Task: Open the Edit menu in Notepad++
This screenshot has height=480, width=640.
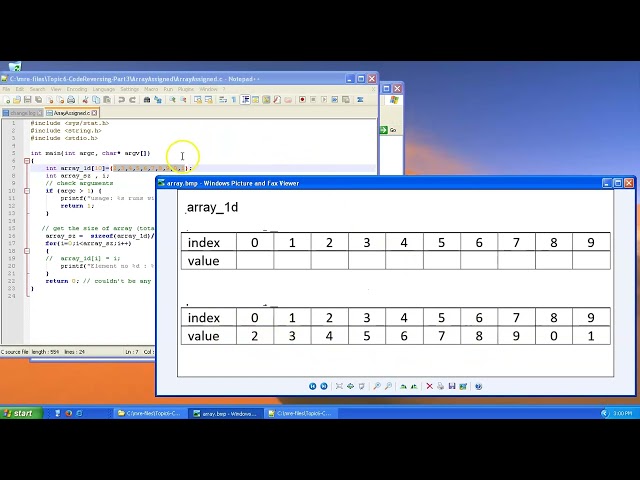Action: pyautogui.click(x=20, y=89)
